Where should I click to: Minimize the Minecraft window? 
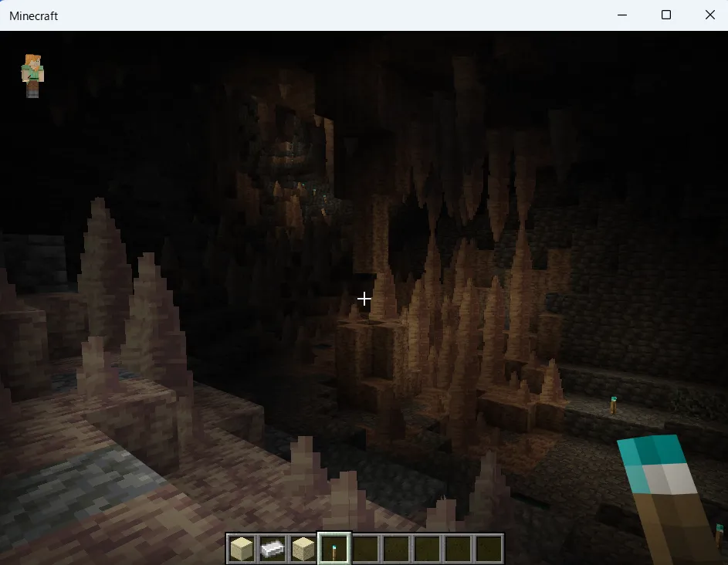pyautogui.click(x=622, y=15)
